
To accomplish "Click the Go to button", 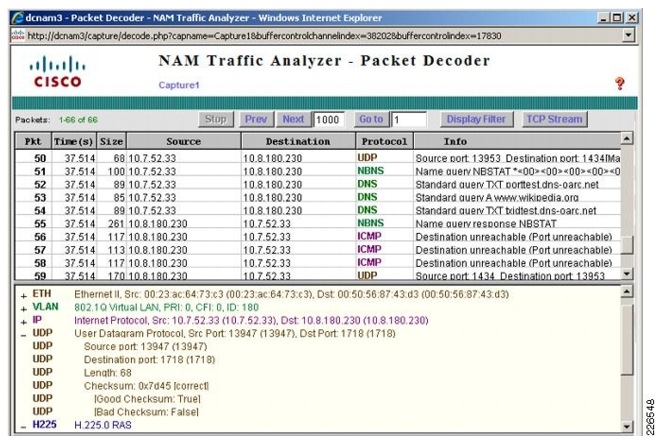I will (371, 119).
